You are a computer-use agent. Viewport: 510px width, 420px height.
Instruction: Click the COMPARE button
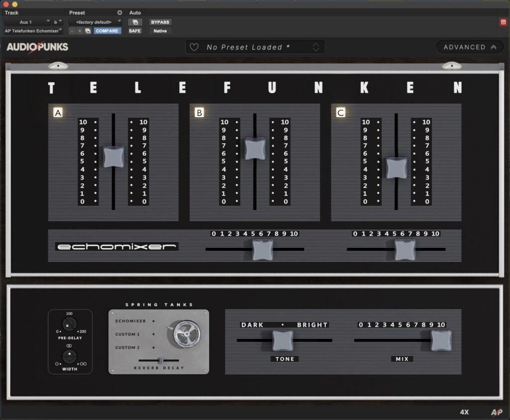tap(107, 31)
